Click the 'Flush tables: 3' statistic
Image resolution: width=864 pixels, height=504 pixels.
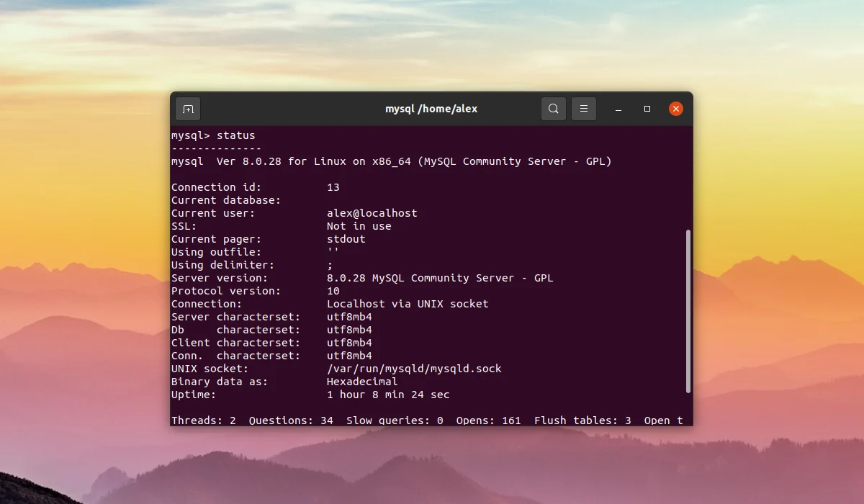(x=582, y=420)
